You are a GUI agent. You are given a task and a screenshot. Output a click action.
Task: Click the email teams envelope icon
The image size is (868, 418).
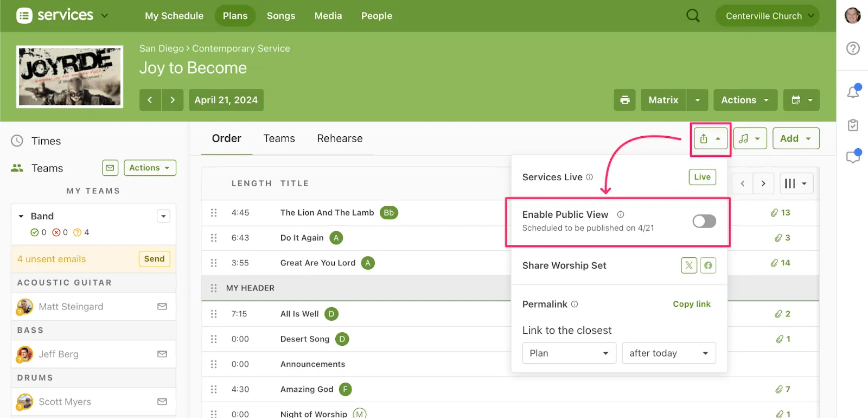tap(110, 168)
